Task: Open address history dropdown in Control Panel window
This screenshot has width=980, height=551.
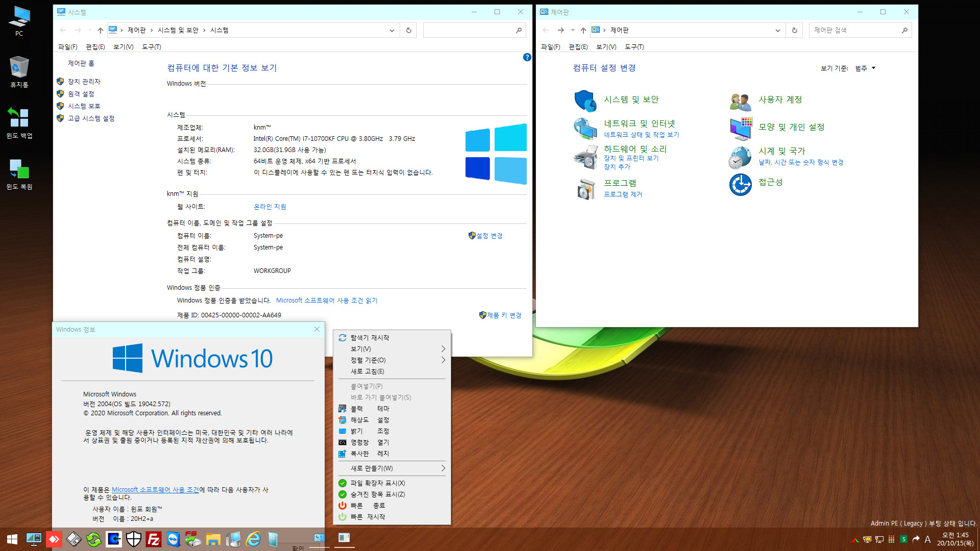Action: 777,30
